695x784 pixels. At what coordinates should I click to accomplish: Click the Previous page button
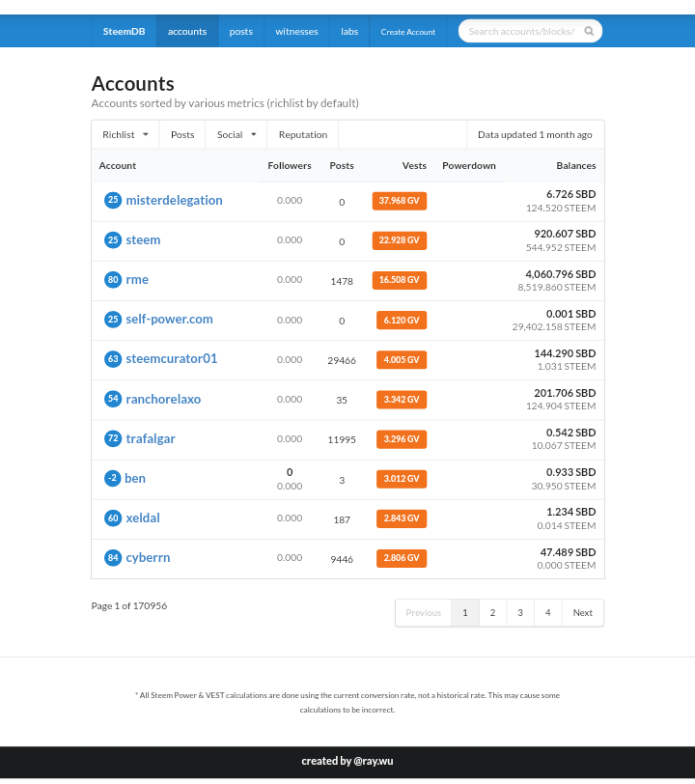point(424,612)
